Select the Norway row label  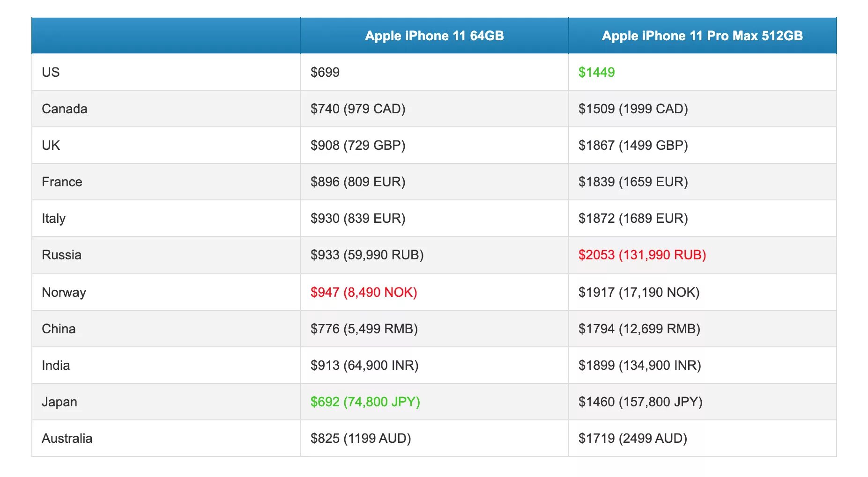click(x=64, y=293)
